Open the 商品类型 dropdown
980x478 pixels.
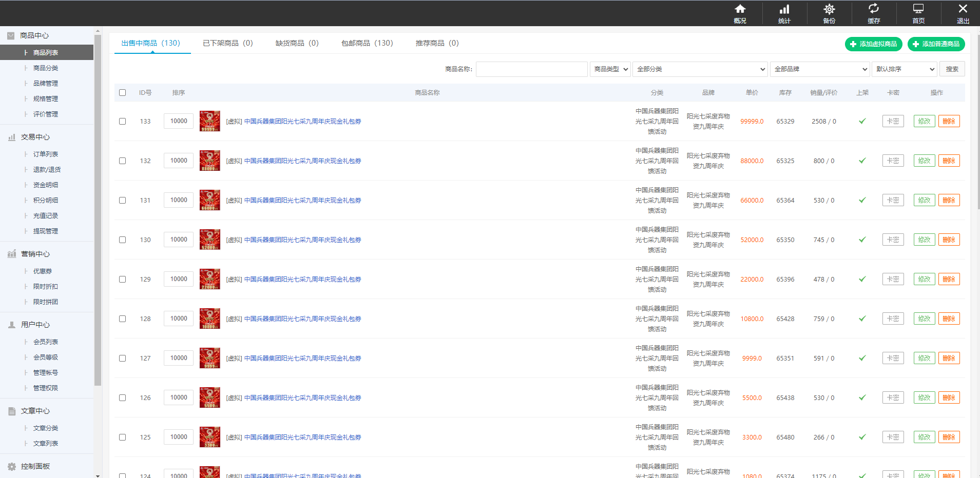click(x=610, y=69)
